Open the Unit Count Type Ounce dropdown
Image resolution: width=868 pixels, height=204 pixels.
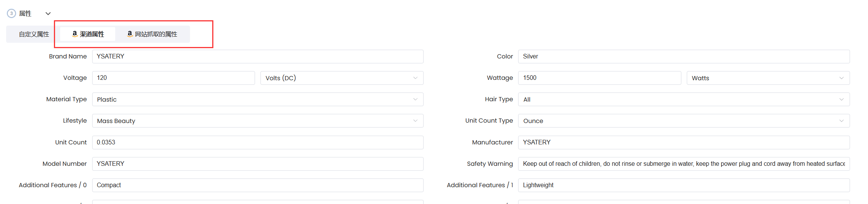pyautogui.click(x=684, y=121)
